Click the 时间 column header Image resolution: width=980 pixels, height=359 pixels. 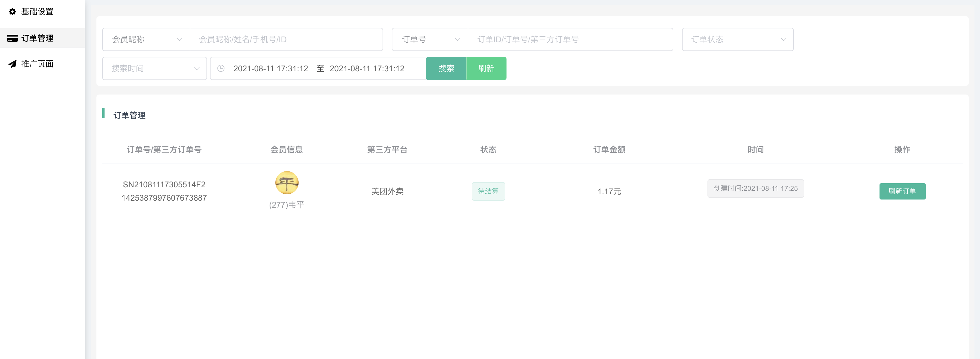coord(755,149)
